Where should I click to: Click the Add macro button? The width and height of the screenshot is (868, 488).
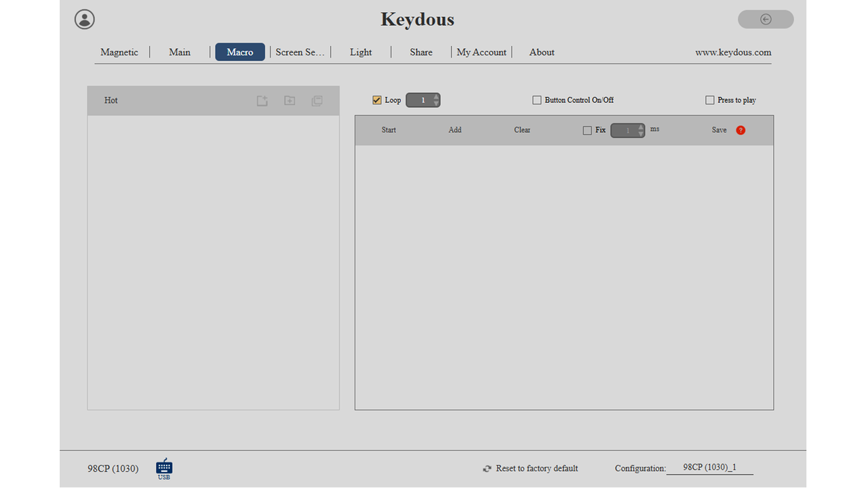point(455,130)
